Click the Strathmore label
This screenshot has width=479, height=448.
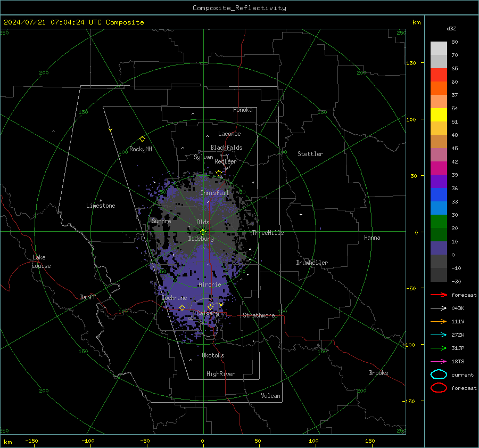[259, 315]
